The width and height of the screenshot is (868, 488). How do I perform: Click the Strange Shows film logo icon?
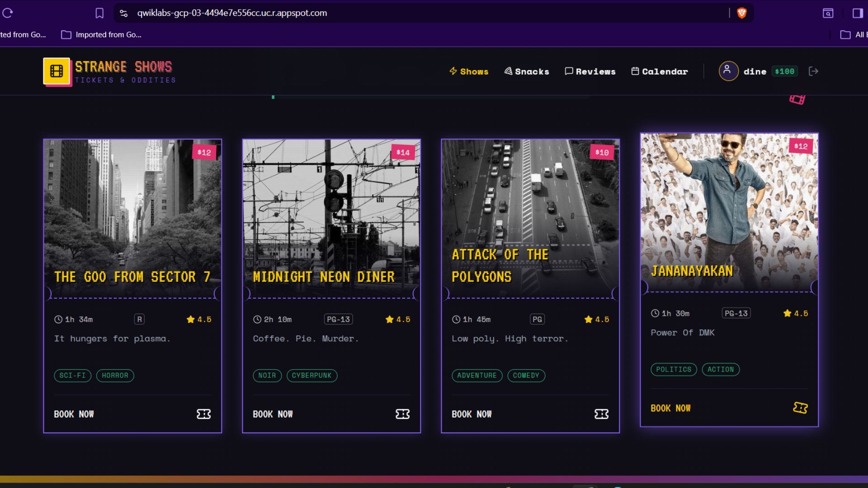click(x=57, y=71)
